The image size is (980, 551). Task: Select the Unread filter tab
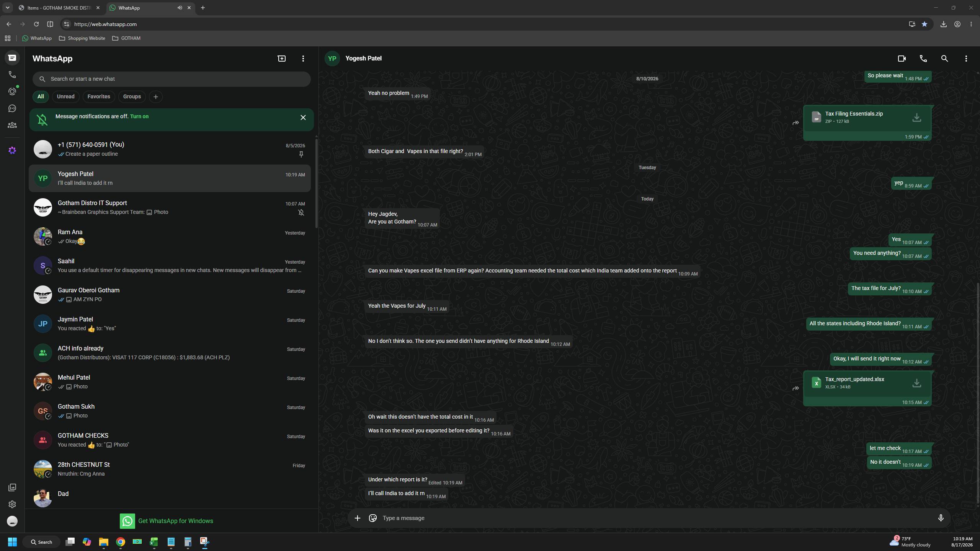click(x=65, y=96)
